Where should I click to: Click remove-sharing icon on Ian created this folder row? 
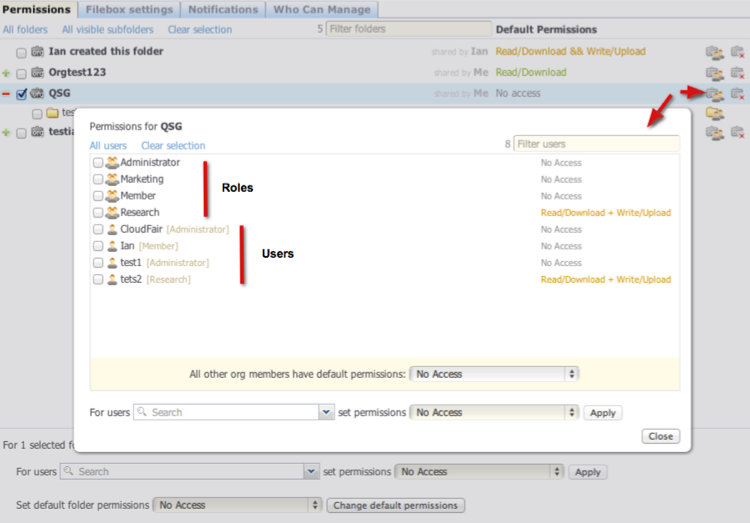point(737,52)
